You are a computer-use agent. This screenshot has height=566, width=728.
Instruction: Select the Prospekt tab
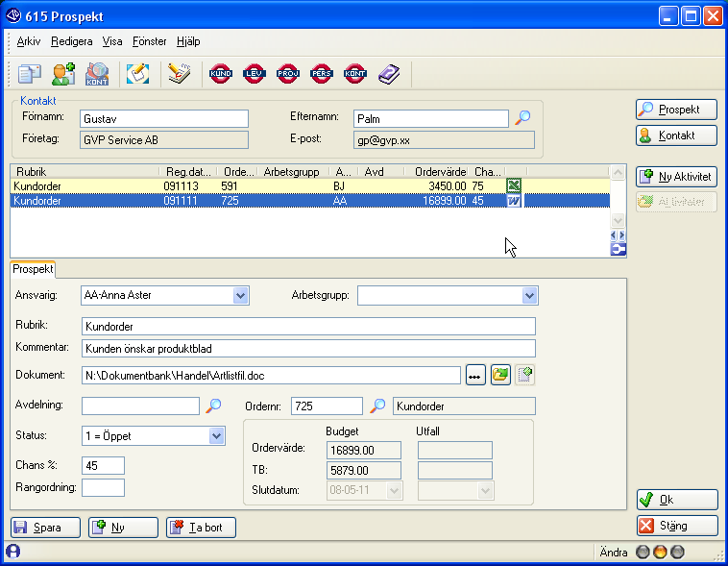[33, 269]
